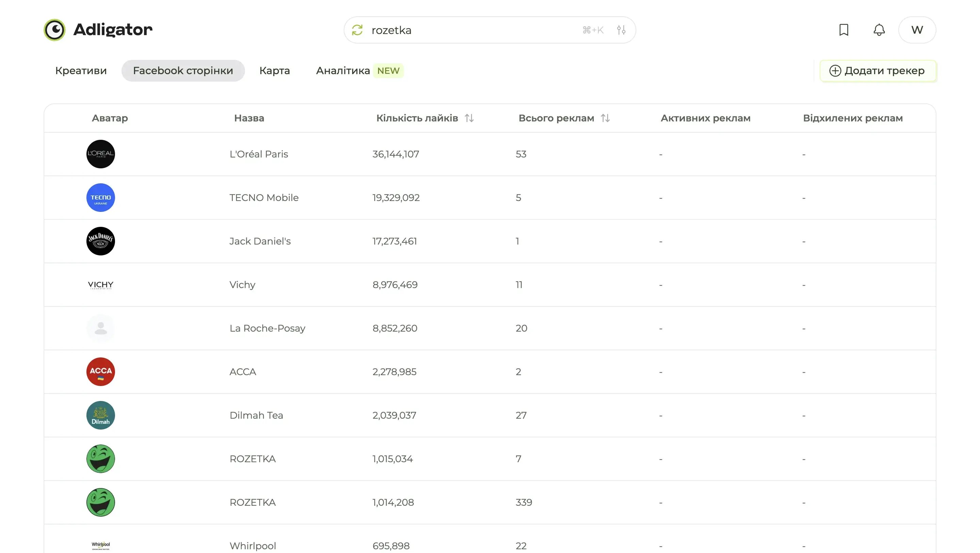Image resolution: width=980 pixels, height=553 pixels.
Task: Sort by Кількість лайків arrows icon
Action: coord(469,118)
